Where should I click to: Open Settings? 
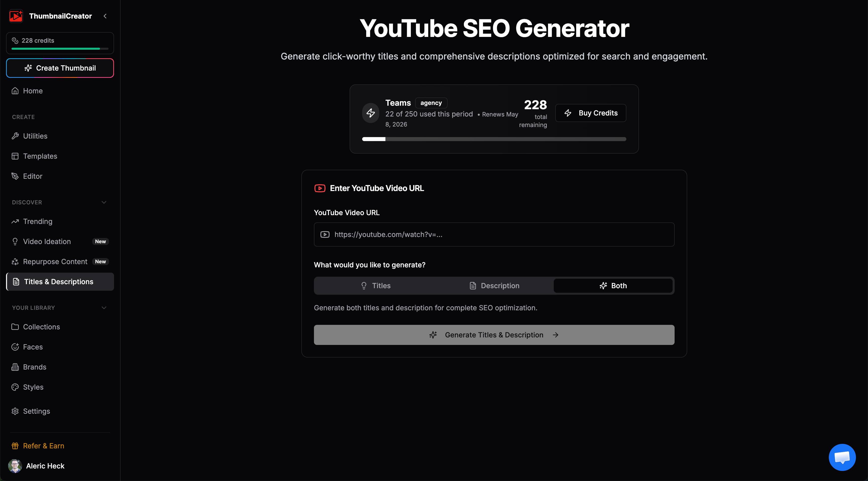pyautogui.click(x=60, y=411)
